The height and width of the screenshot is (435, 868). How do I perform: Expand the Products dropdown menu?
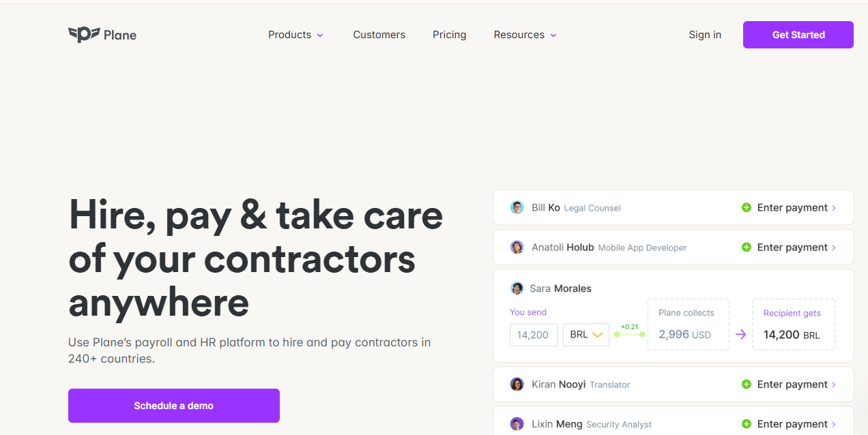[x=295, y=35]
